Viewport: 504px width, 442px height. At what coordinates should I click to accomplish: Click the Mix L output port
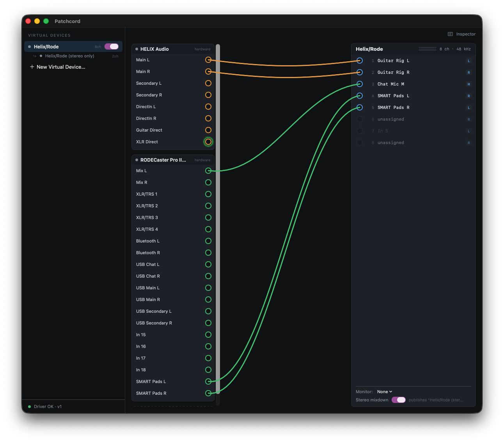click(x=208, y=171)
